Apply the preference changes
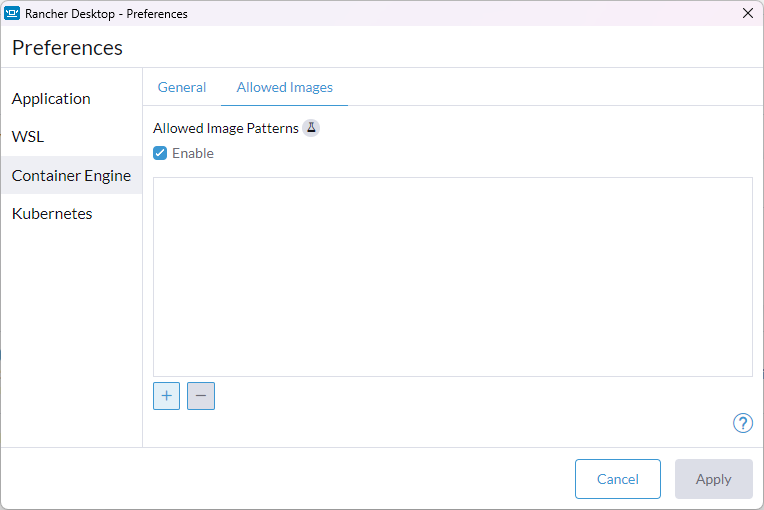764x510 pixels. (x=714, y=479)
